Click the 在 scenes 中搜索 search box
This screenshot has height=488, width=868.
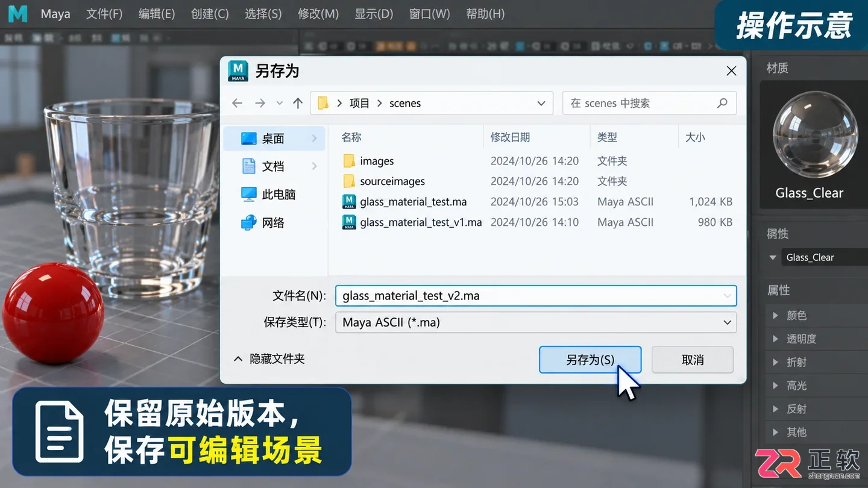tap(649, 103)
